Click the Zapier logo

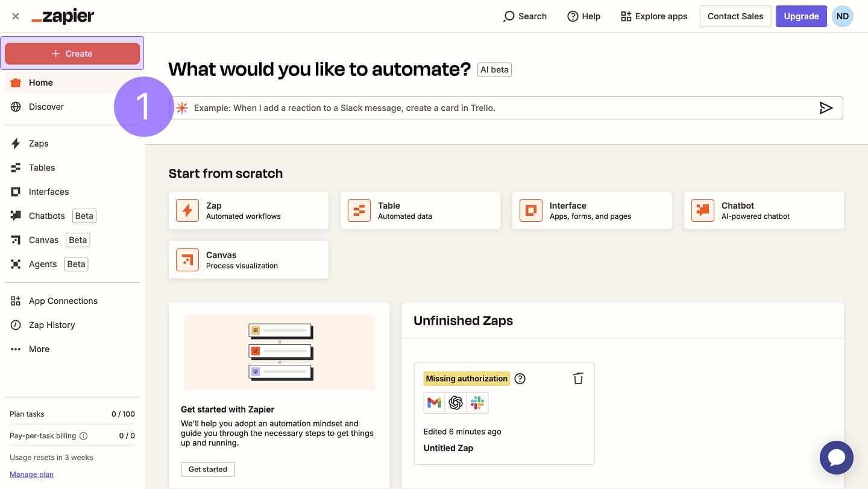pyautogui.click(x=63, y=16)
